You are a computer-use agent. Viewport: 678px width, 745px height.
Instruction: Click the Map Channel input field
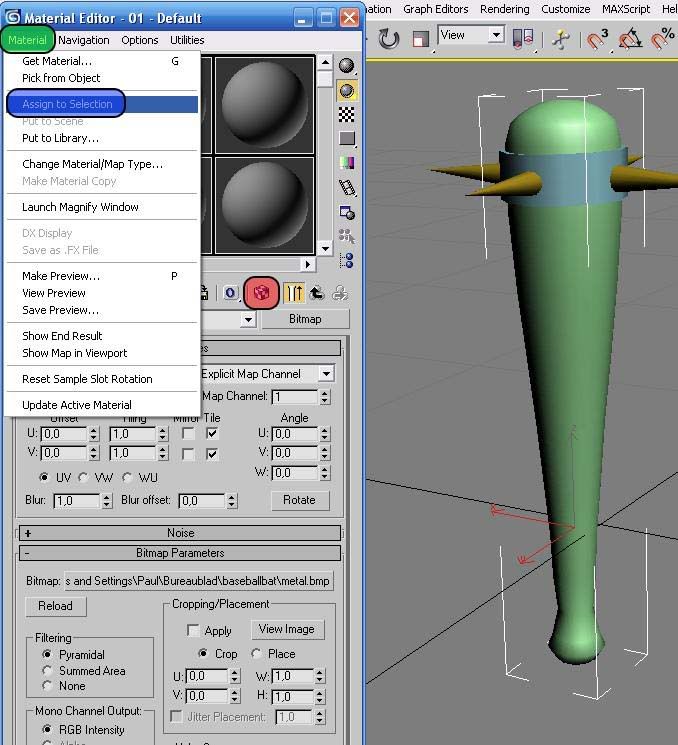(295, 397)
